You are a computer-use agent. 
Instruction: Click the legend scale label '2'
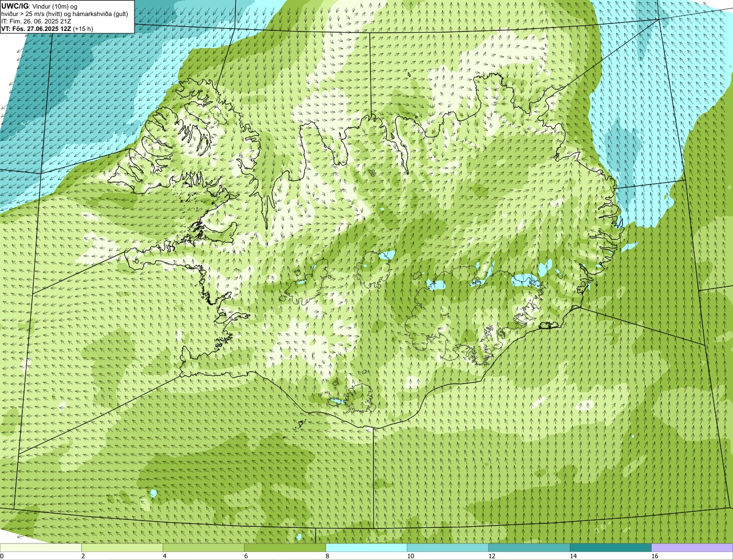pyautogui.click(x=83, y=556)
